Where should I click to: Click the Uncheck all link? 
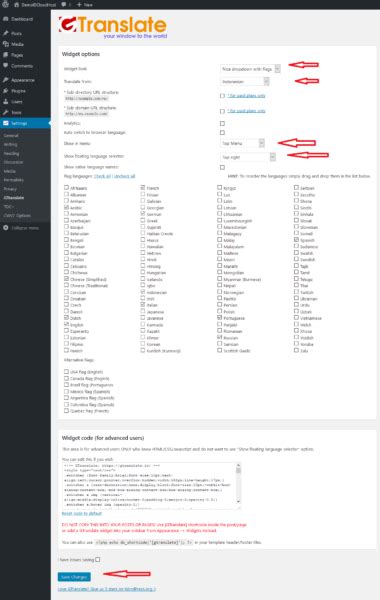point(124,176)
